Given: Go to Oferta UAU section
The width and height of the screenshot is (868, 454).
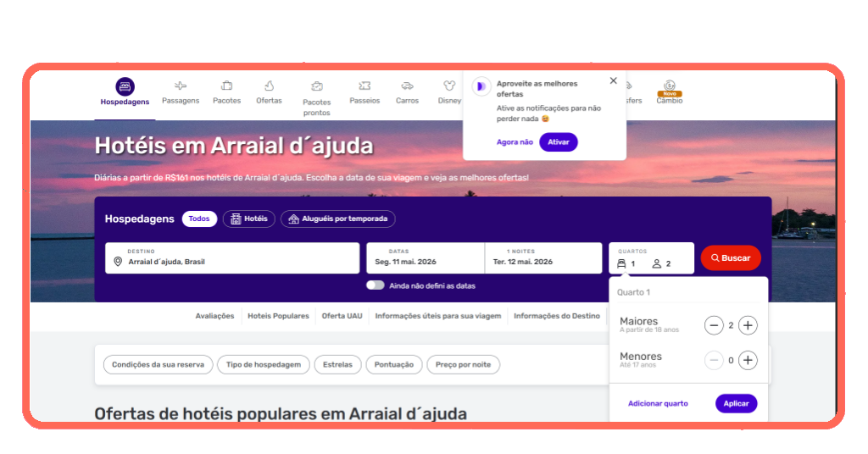Looking at the screenshot, I should click(x=342, y=316).
